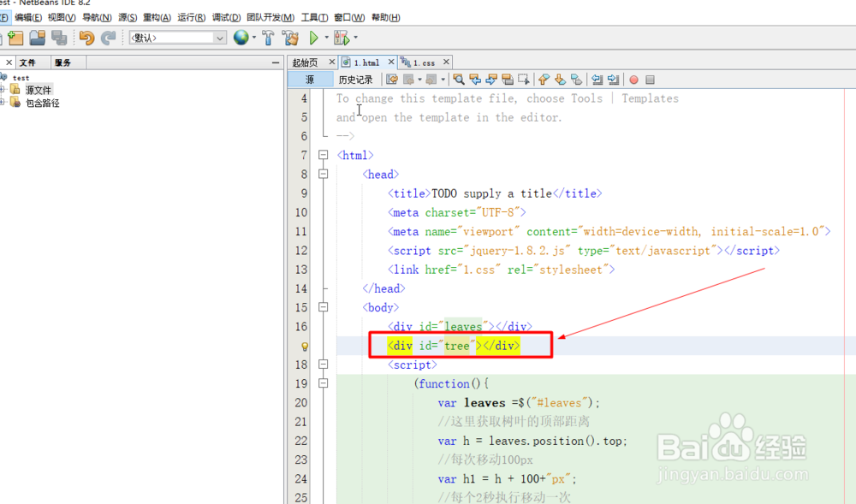
Task: Click the Last Edit location icon
Action: [392, 80]
